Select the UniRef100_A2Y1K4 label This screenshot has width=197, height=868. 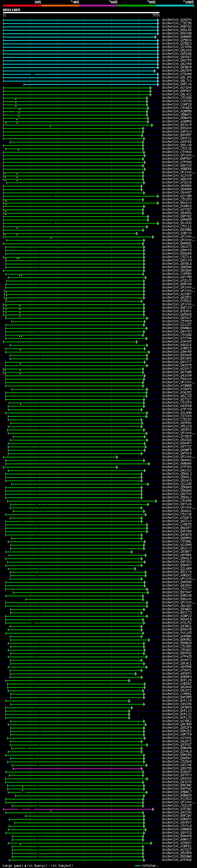[x=177, y=88]
